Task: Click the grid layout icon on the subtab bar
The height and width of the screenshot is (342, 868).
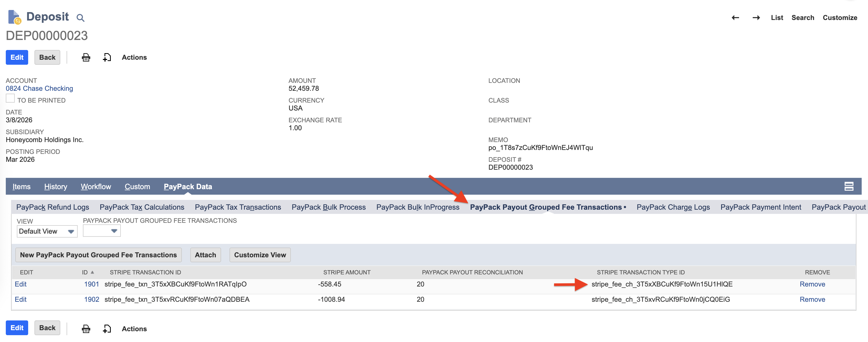Action: point(849,186)
